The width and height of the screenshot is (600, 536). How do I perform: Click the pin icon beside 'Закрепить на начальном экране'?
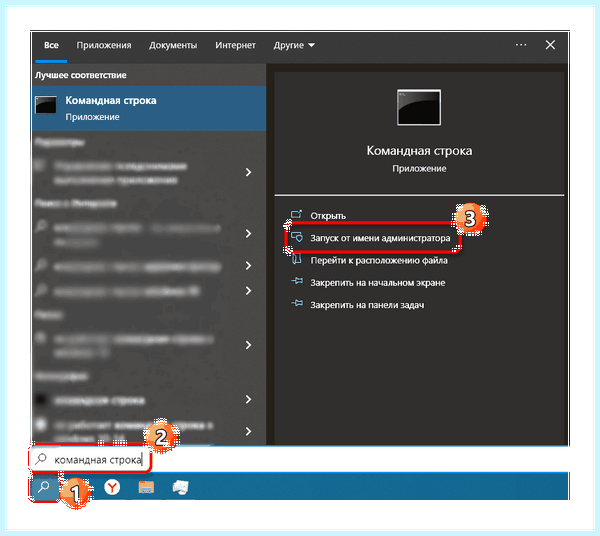(x=297, y=282)
